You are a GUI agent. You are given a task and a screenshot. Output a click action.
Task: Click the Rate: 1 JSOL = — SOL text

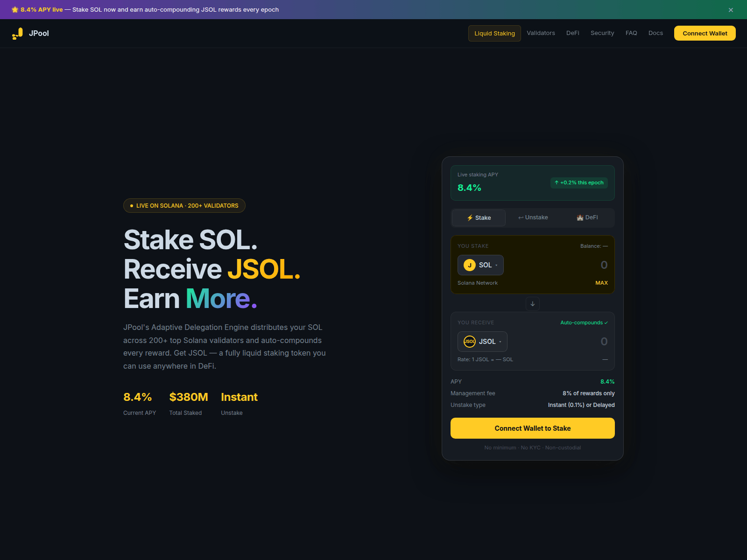tap(485, 359)
